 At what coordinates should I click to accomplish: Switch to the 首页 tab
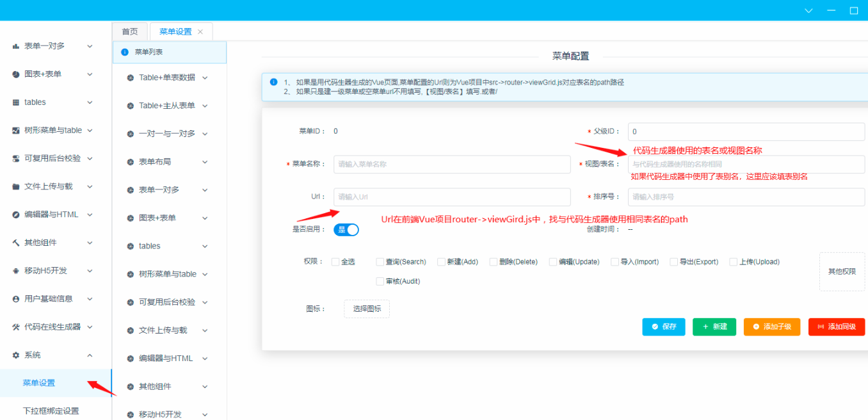130,31
